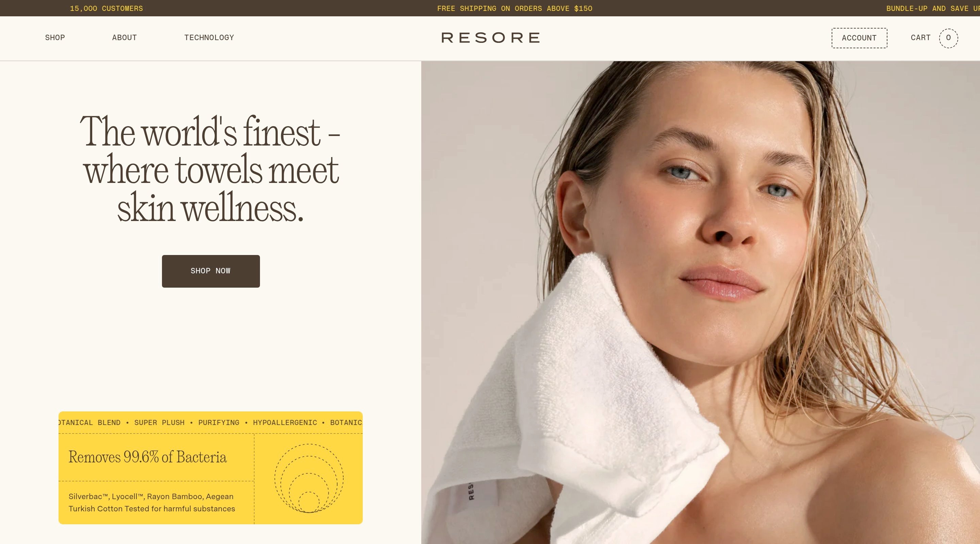Click the HYPOALLERGENIC ticker label
Image resolution: width=980 pixels, height=544 pixels.
coord(285,423)
